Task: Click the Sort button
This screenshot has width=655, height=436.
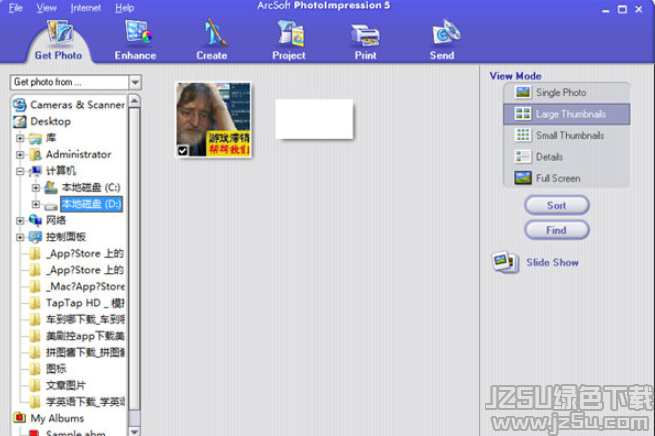Action: 557,205
